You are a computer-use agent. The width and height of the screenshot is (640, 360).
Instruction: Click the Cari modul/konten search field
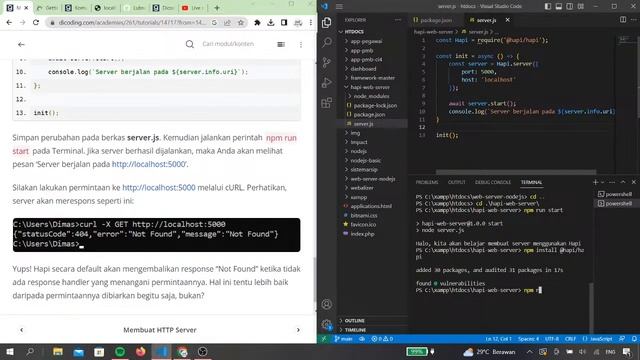click(228, 44)
